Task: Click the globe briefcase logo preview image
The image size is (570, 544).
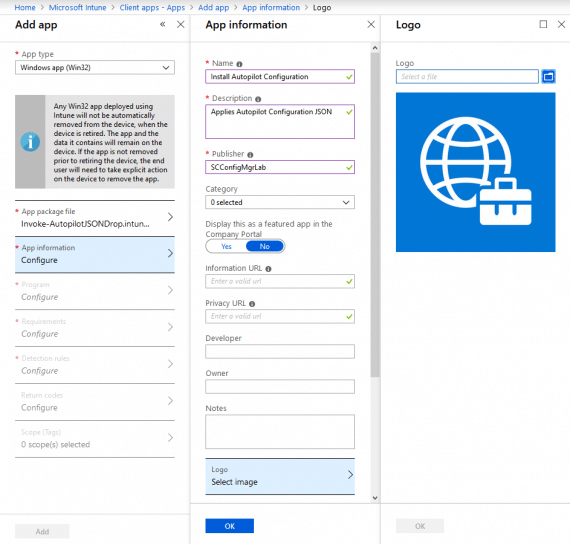Action: click(475, 172)
